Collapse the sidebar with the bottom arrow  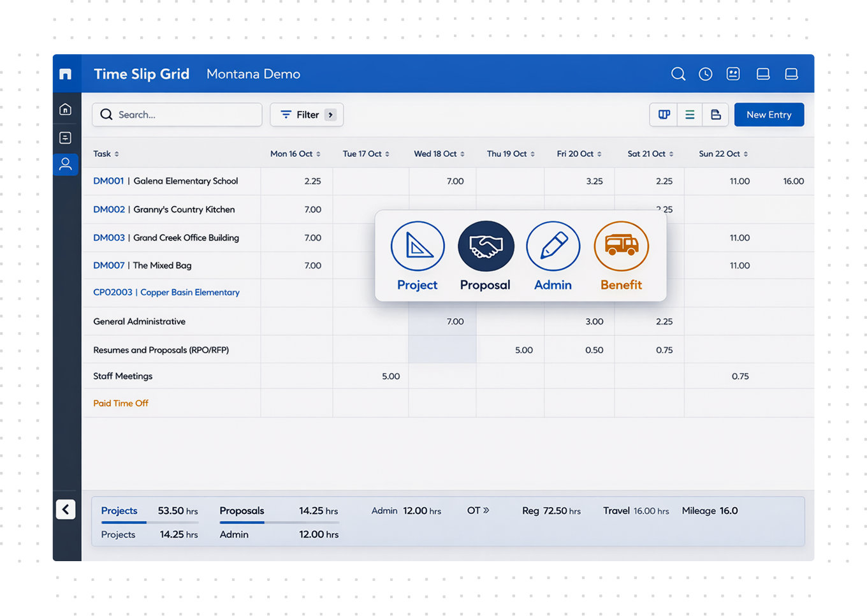click(x=66, y=510)
